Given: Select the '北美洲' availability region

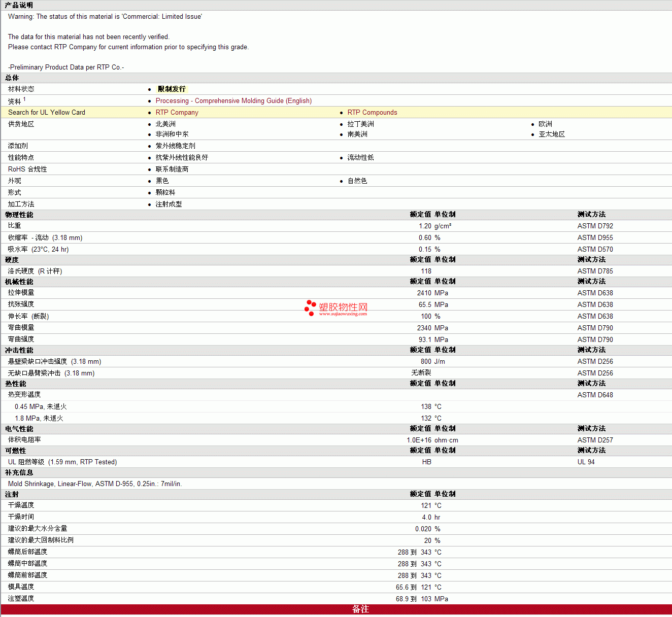Looking at the screenshot, I should point(165,124).
